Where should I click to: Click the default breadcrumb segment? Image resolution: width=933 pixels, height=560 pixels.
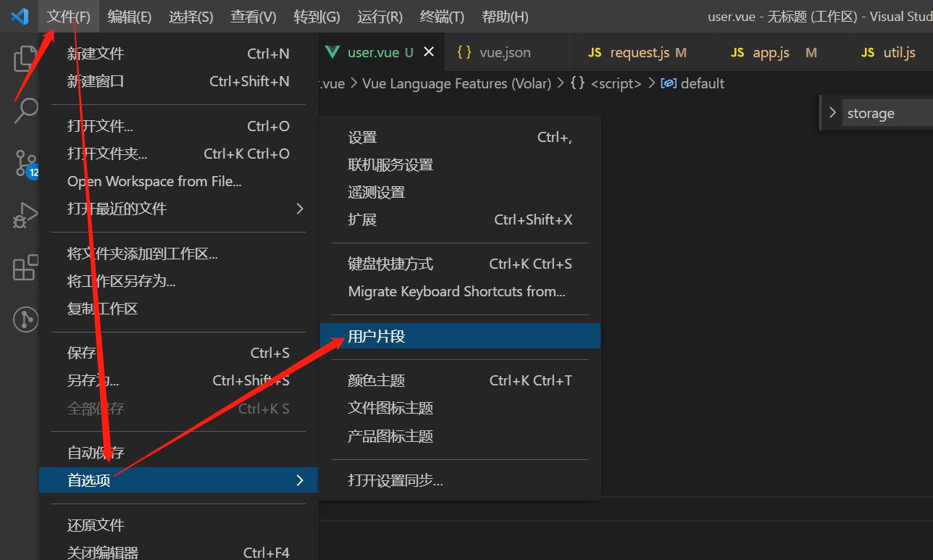pos(693,83)
